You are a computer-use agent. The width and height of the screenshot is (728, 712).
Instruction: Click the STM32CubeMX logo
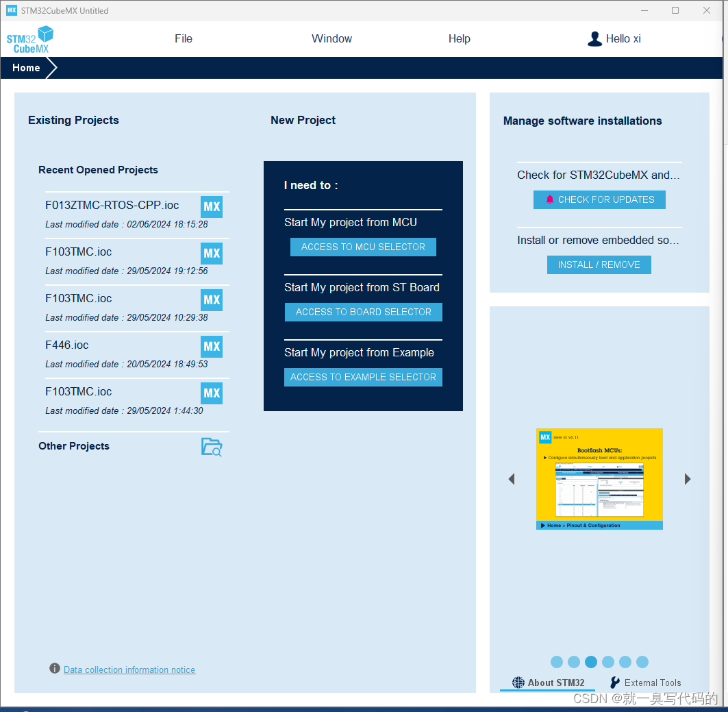point(29,40)
